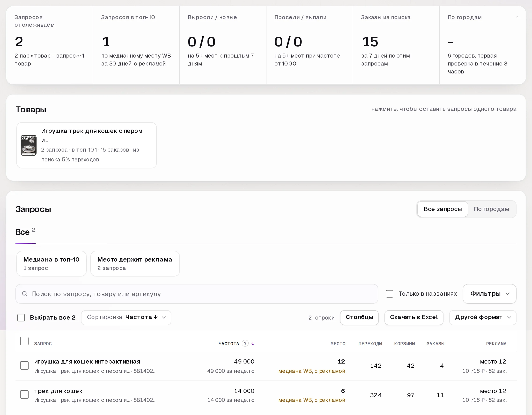Click query text трек для кошек

(x=58, y=391)
